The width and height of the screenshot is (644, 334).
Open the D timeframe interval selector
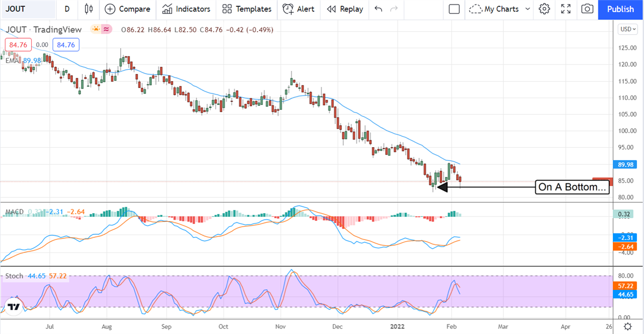[x=67, y=9]
